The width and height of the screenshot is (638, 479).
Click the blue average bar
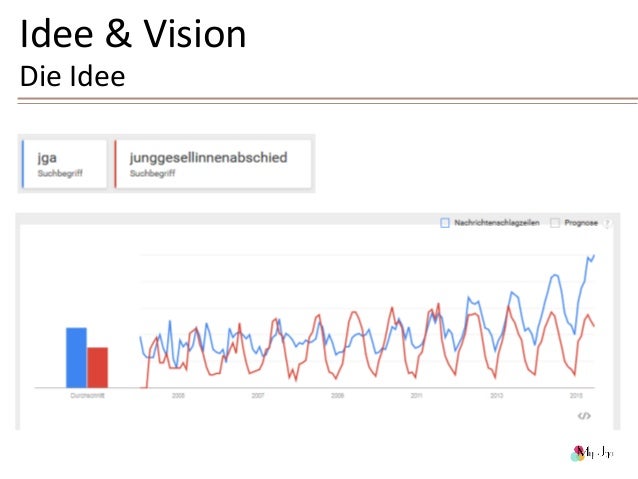pos(76,358)
